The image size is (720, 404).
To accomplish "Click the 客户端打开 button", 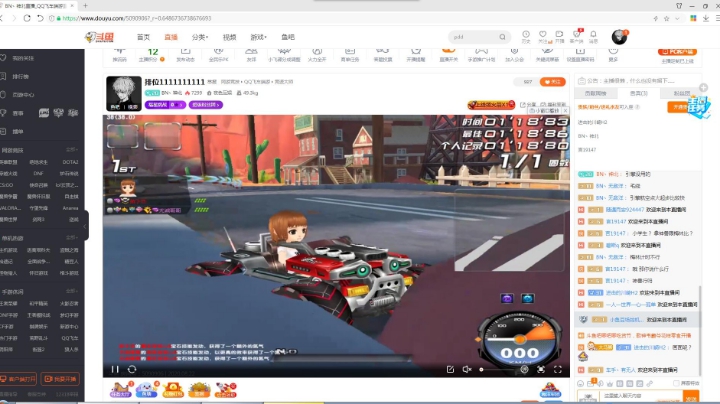I will tap(18, 379).
